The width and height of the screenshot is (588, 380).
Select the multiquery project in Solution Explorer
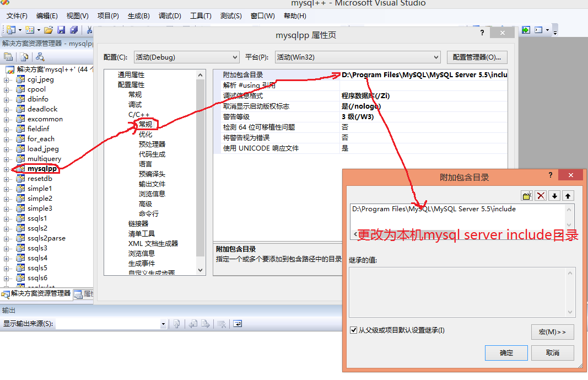[44, 159]
